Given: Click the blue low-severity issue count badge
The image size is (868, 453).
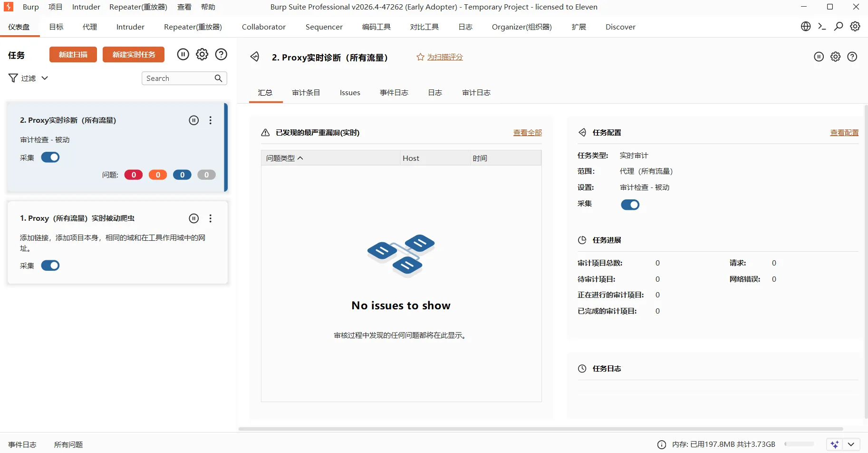Looking at the screenshot, I should coord(182,175).
